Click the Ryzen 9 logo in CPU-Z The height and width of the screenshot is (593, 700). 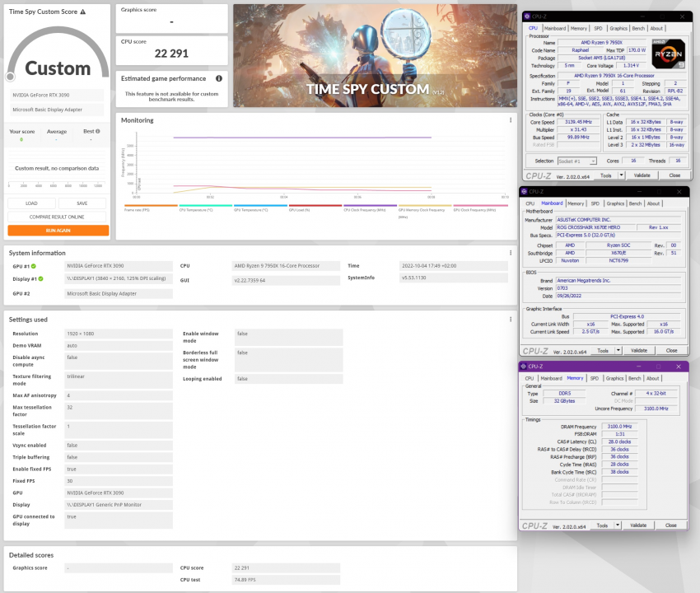coord(668,56)
